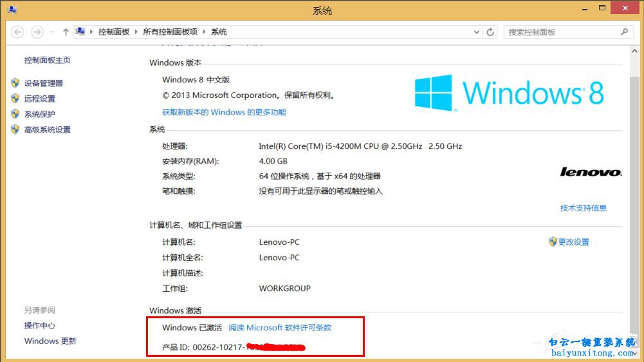Viewport: 644px width, 362px height.
Task: Select 系统 breadcrumb in address bar
Action: 219,32
